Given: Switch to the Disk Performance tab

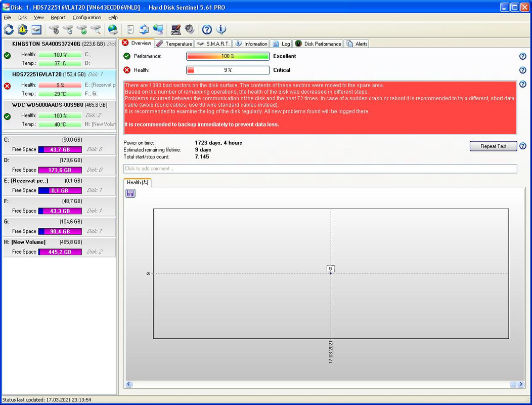Looking at the screenshot, I should click(318, 44).
